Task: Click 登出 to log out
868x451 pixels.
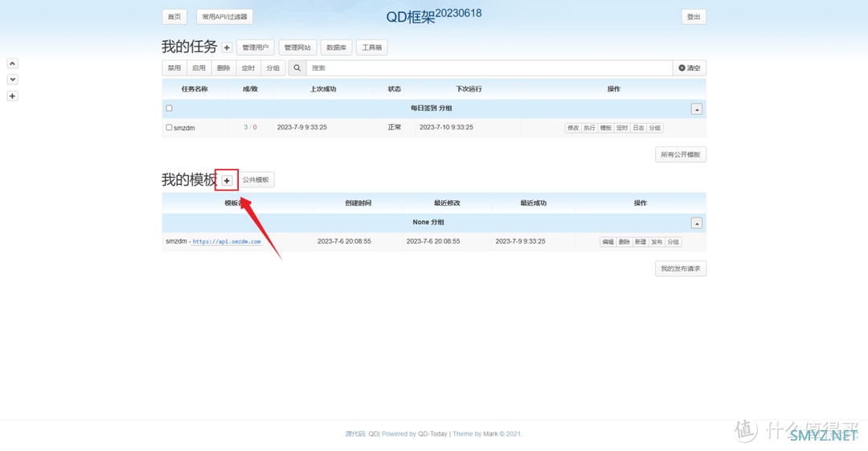Action: tap(694, 17)
